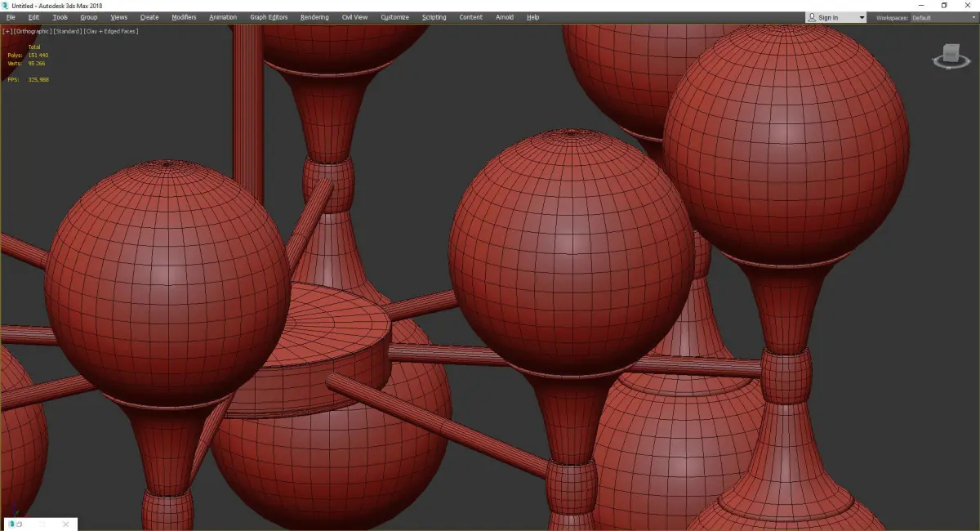Open the Arnold menu

(x=505, y=17)
